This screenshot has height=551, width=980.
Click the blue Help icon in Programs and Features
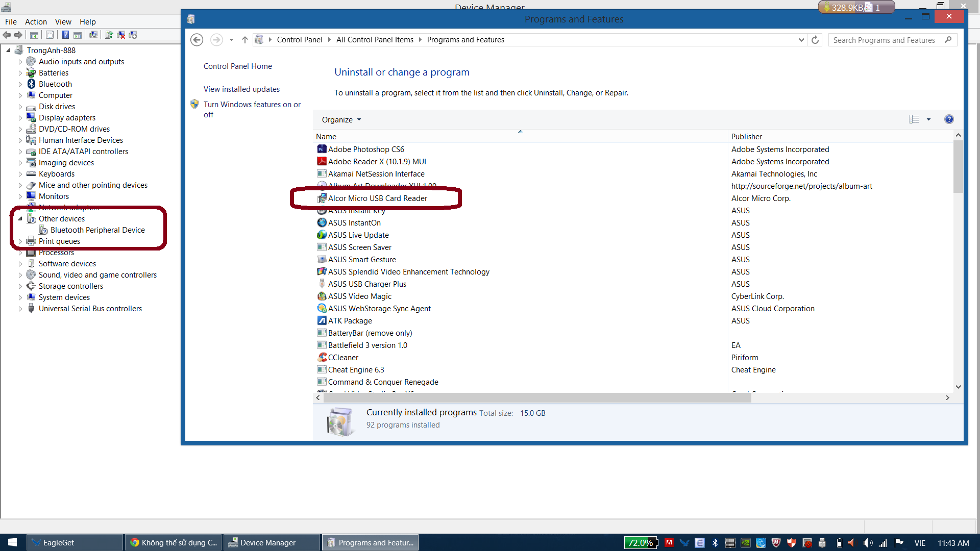coord(949,119)
